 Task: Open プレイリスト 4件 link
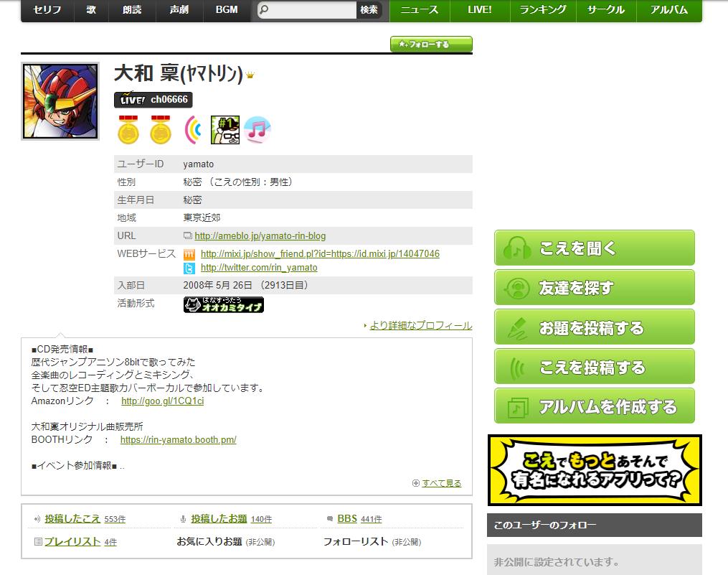pyautogui.click(x=80, y=542)
